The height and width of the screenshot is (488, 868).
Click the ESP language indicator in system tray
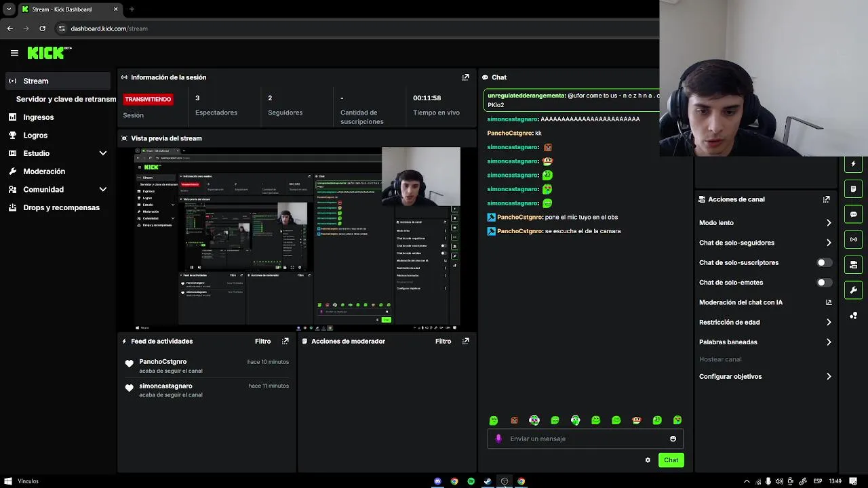click(x=818, y=481)
